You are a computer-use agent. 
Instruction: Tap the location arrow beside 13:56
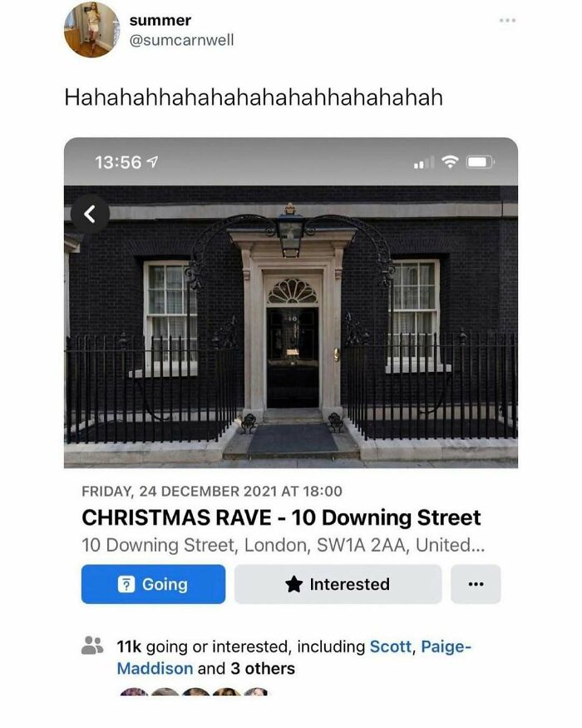click(152, 162)
